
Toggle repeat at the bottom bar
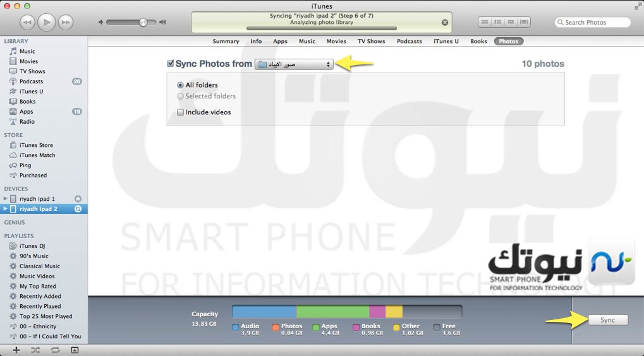(x=55, y=350)
